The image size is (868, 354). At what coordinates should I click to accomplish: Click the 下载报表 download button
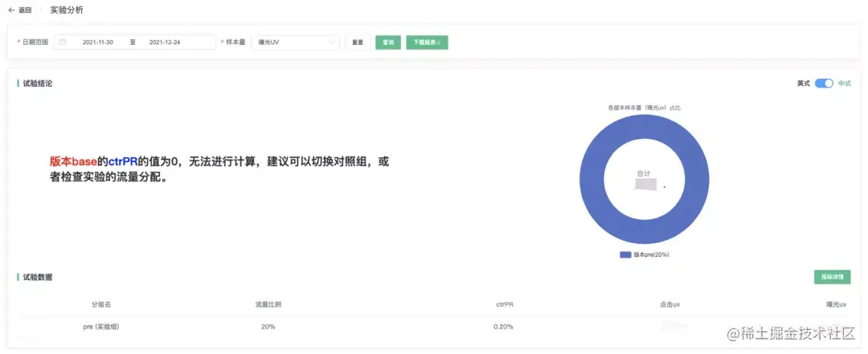427,42
